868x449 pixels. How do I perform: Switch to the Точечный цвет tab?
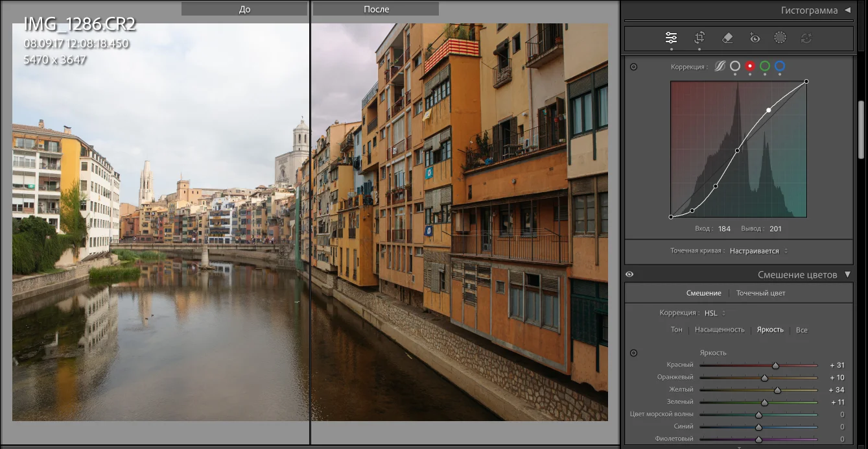[760, 293]
